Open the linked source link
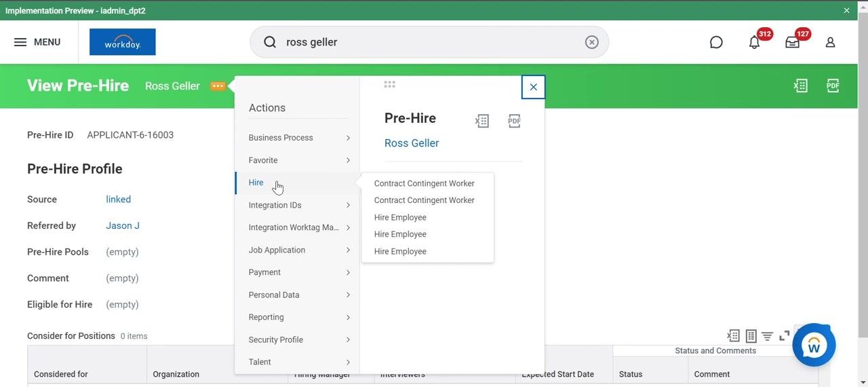The width and height of the screenshot is (868, 387). pyautogui.click(x=119, y=200)
